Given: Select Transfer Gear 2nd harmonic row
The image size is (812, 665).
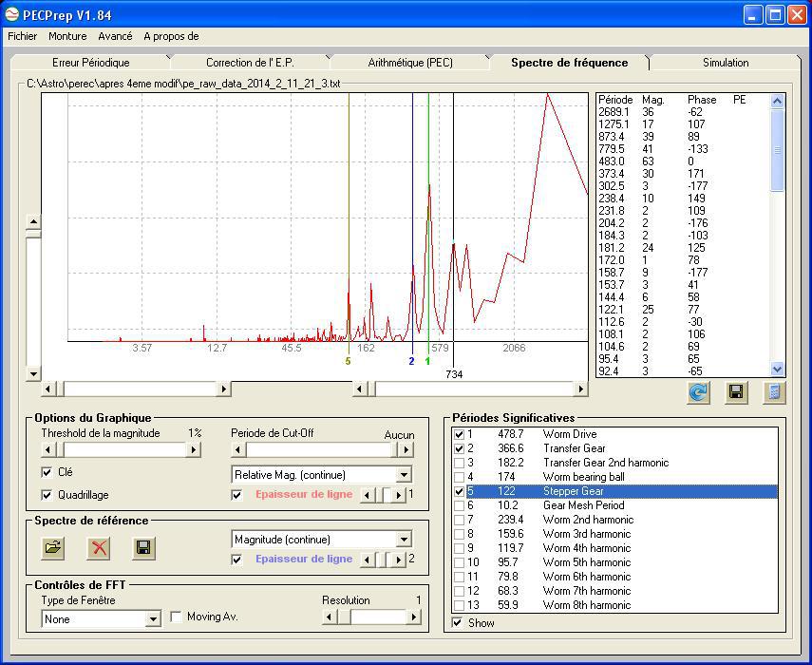Looking at the screenshot, I should (614, 463).
